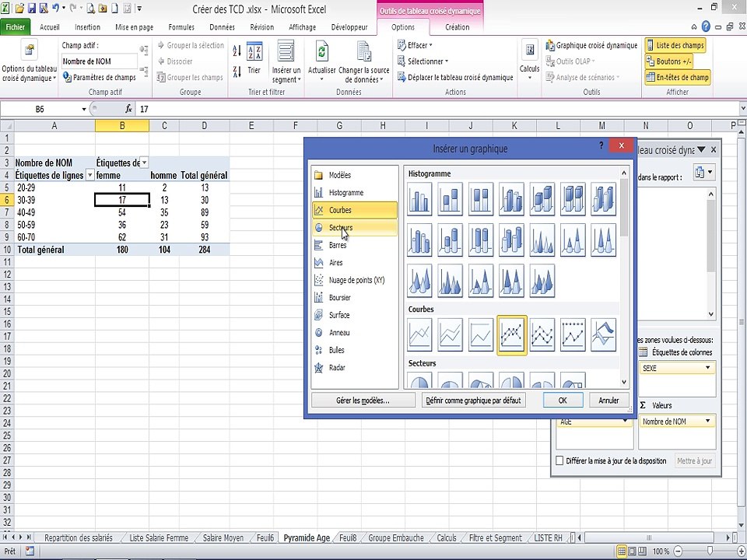This screenshot has height=560, width=747.
Task: Switch to the Formules ribbon tab
Action: pyautogui.click(x=181, y=27)
